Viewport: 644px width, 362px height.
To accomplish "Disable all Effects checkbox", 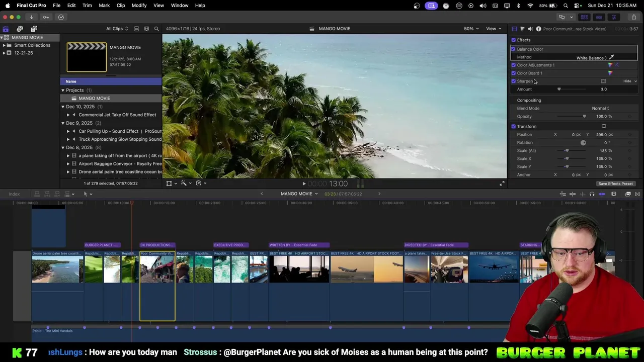I will (513, 40).
